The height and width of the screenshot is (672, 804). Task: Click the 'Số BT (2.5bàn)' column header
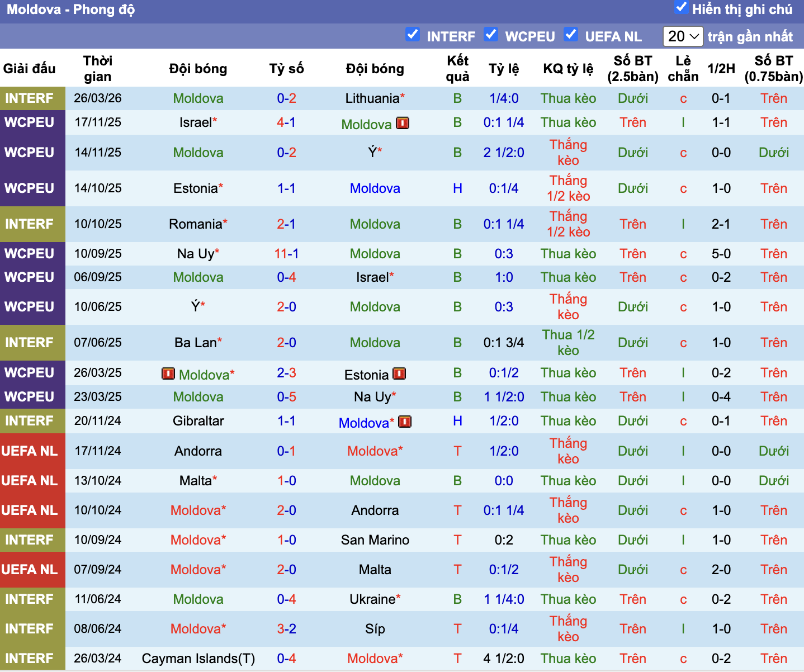633,68
